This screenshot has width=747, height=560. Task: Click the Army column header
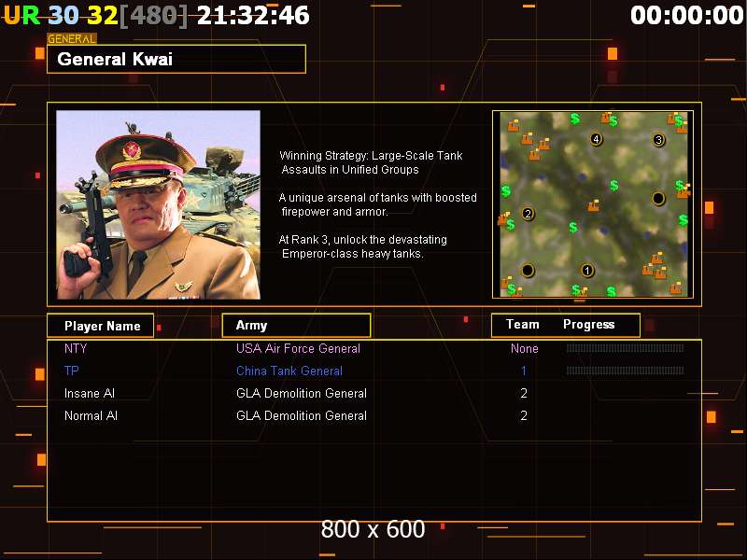click(x=296, y=325)
